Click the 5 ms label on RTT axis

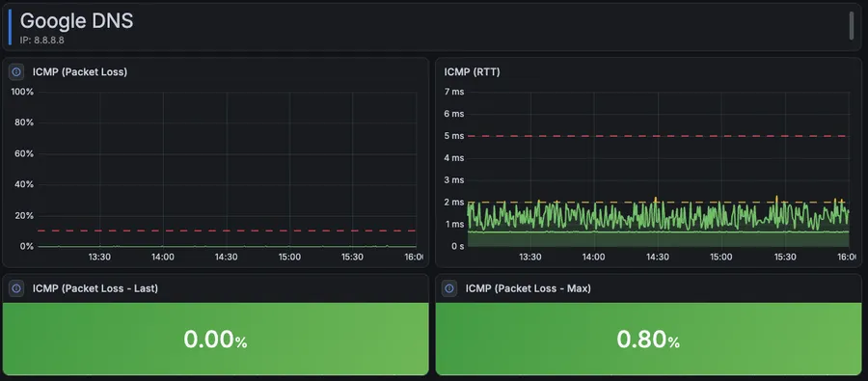[454, 136]
